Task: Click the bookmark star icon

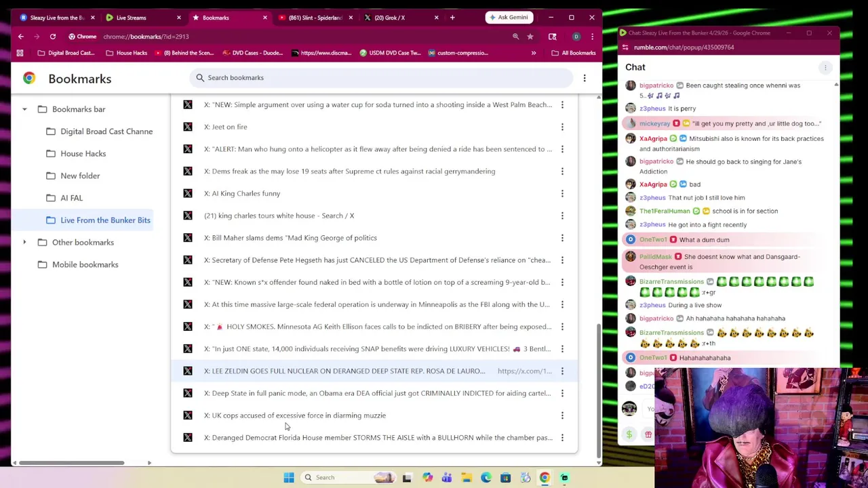Action: tap(530, 37)
